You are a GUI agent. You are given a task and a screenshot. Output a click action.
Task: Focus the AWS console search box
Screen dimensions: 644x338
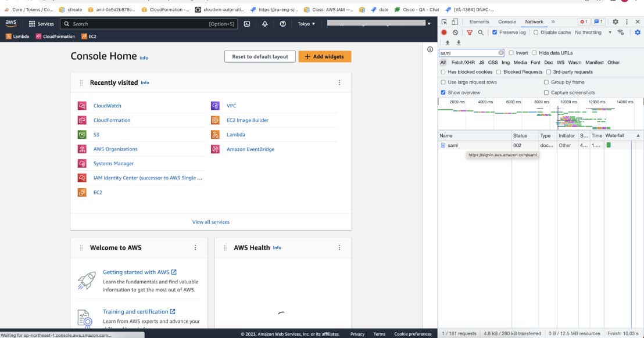149,24
